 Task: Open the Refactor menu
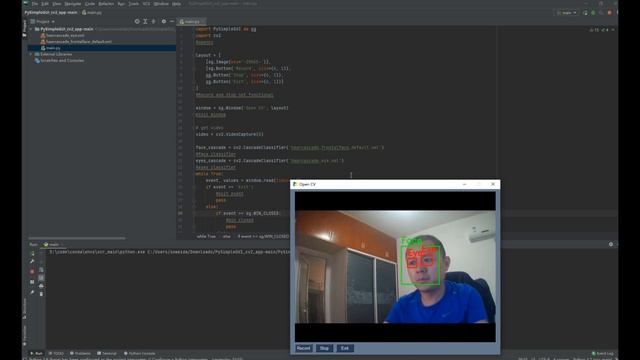pyautogui.click(x=106, y=4)
